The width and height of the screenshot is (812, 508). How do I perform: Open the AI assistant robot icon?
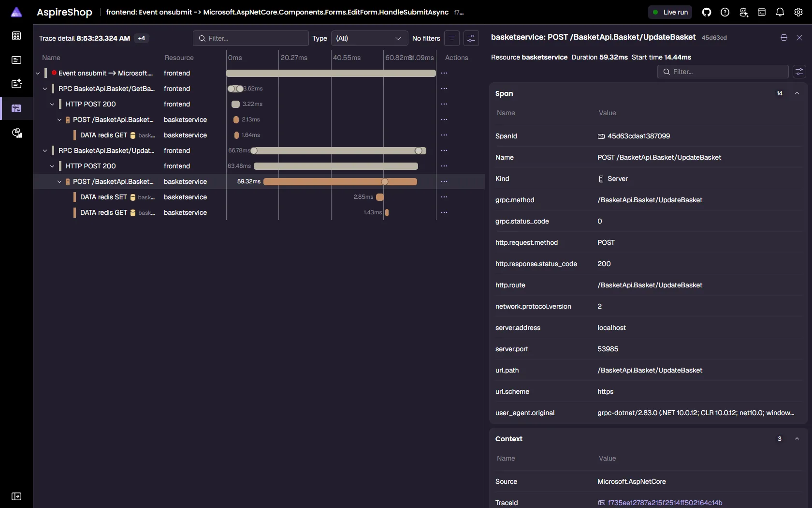point(743,12)
